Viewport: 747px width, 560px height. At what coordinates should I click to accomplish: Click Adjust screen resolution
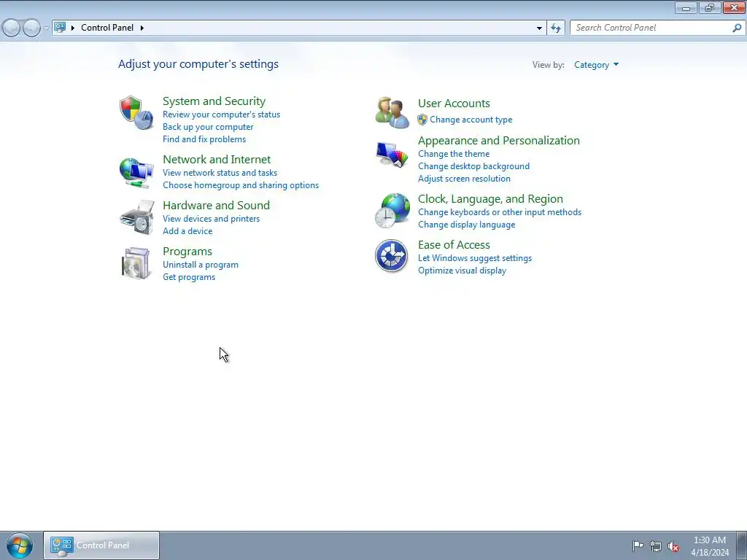[x=465, y=179]
